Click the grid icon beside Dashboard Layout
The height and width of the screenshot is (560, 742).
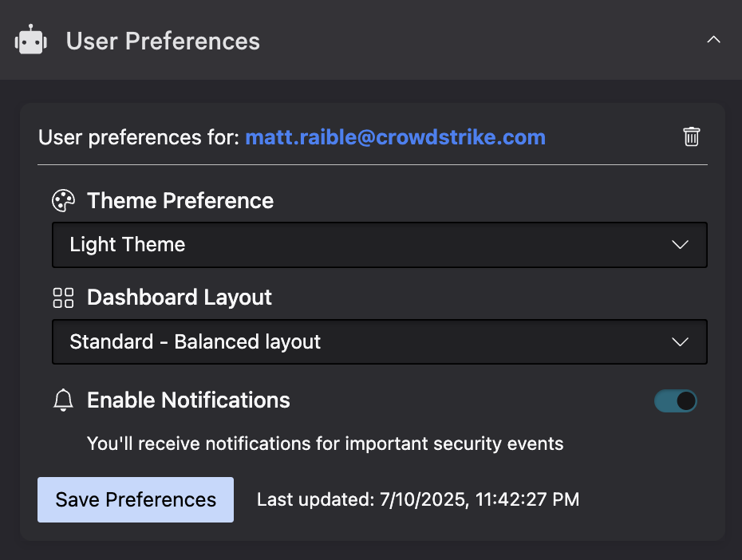(63, 298)
